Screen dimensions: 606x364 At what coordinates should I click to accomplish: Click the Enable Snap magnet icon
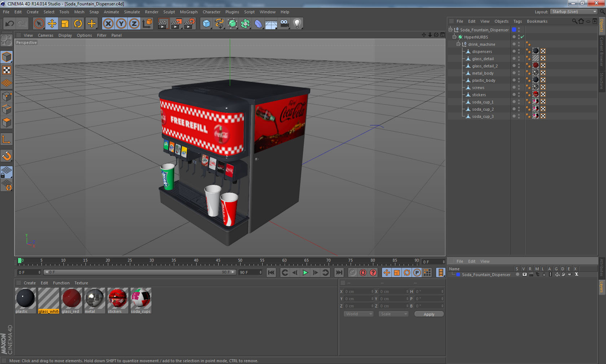[6, 156]
